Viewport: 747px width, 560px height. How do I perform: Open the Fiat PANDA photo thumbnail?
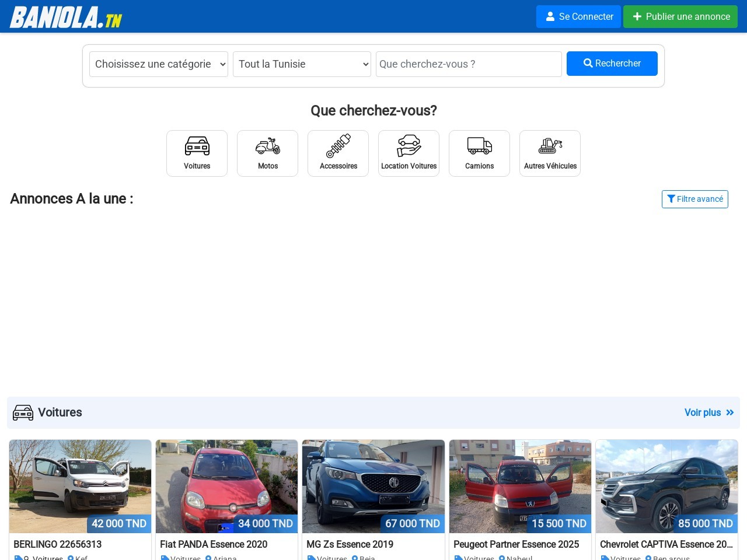(x=226, y=487)
